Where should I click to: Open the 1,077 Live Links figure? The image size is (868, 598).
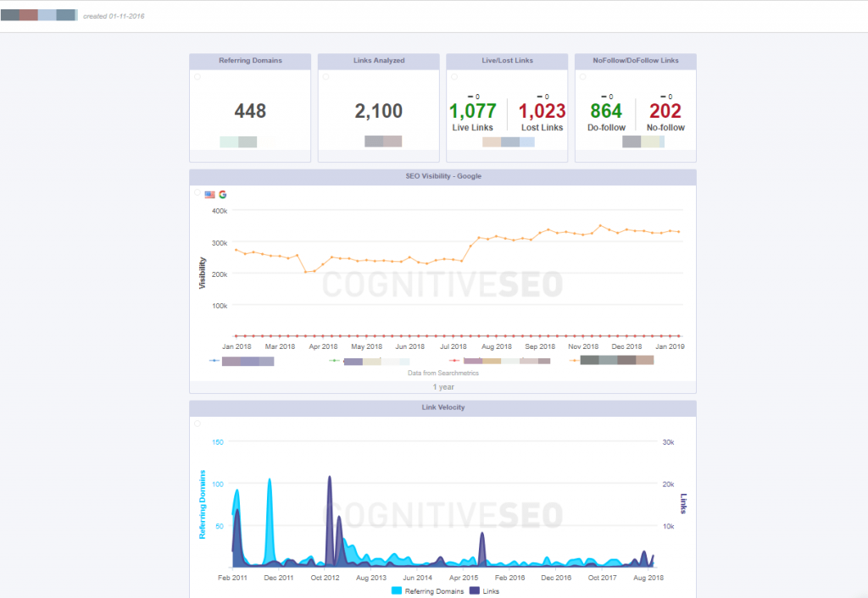(473, 111)
